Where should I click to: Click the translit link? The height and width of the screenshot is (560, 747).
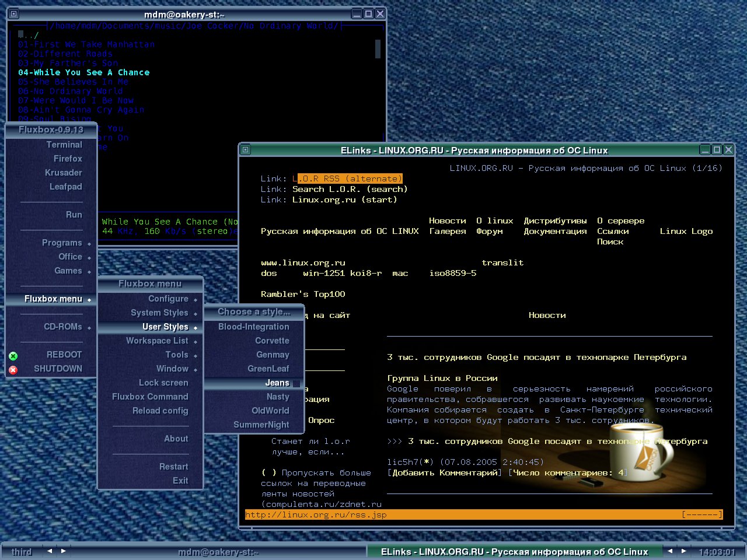502,262
